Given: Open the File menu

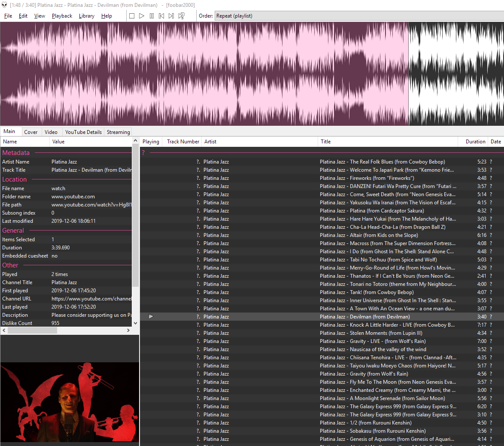Looking at the screenshot, I should [x=8, y=16].
